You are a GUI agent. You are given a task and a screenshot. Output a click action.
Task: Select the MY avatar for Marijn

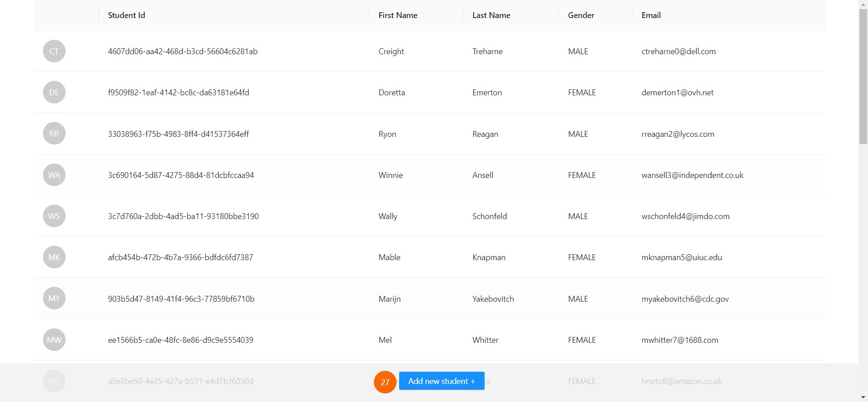point(54,299)
